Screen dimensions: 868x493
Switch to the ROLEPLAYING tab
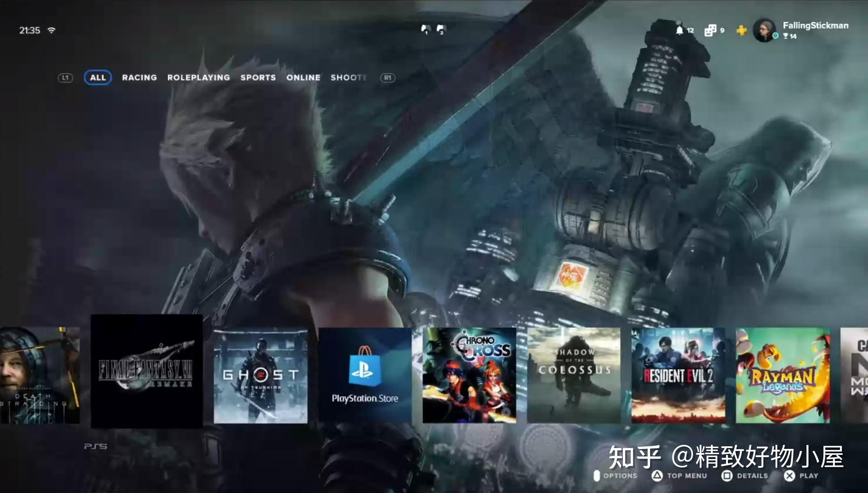click(x=198, y=77)
